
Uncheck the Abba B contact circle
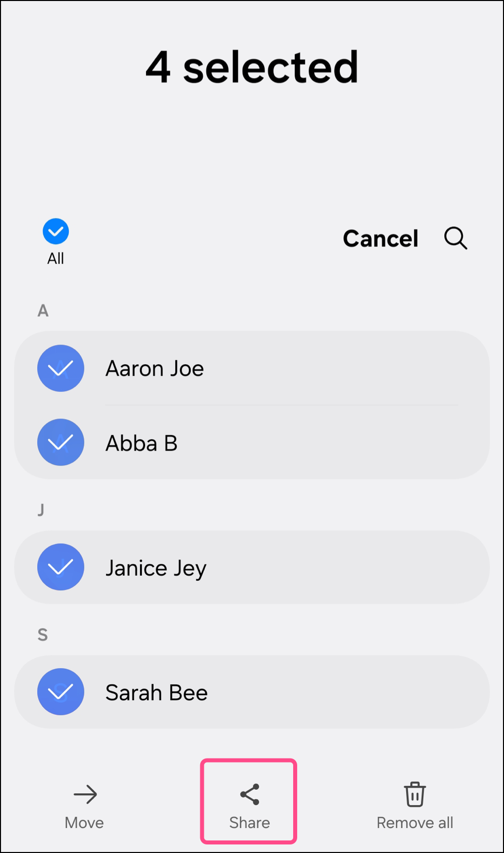(x=61, y=442)
